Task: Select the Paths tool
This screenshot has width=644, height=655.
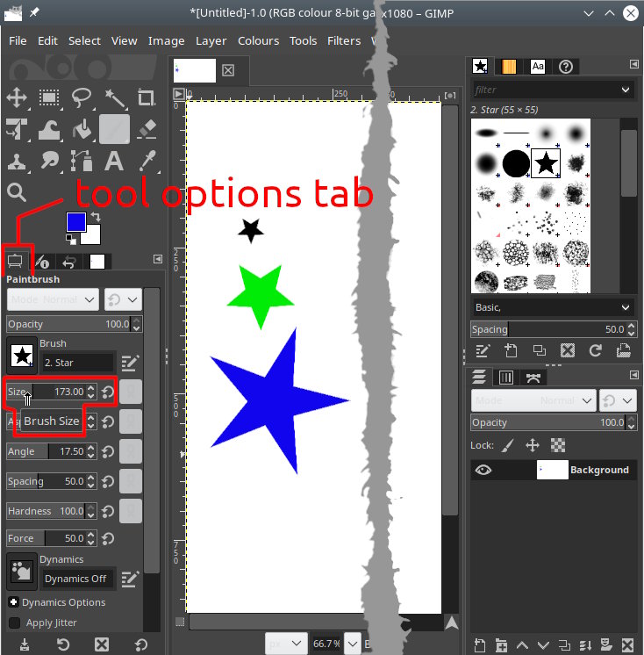Action: (x=82, y=161)
